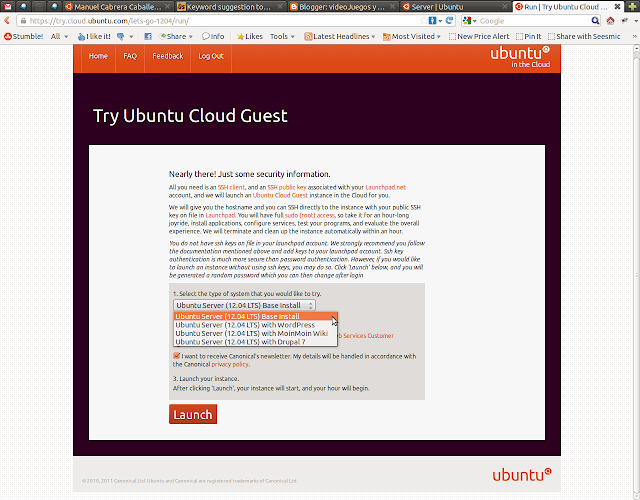Open the Feedback navigation item
The image size is (640, 500).
click(x=168, y=56)
